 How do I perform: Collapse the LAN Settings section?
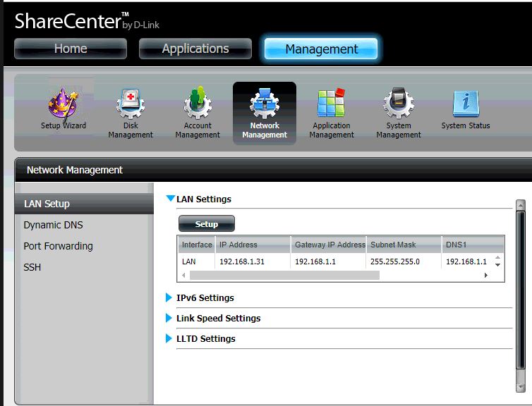[170, 199]
